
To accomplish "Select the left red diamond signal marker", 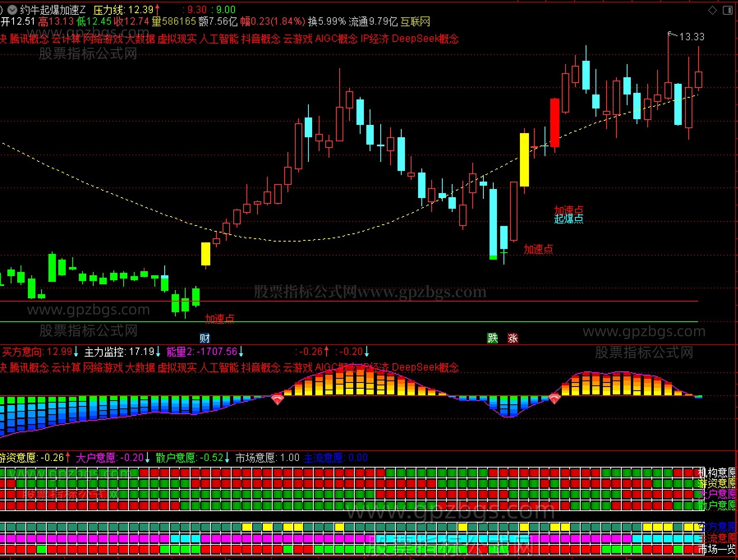I will pos(278,399).
